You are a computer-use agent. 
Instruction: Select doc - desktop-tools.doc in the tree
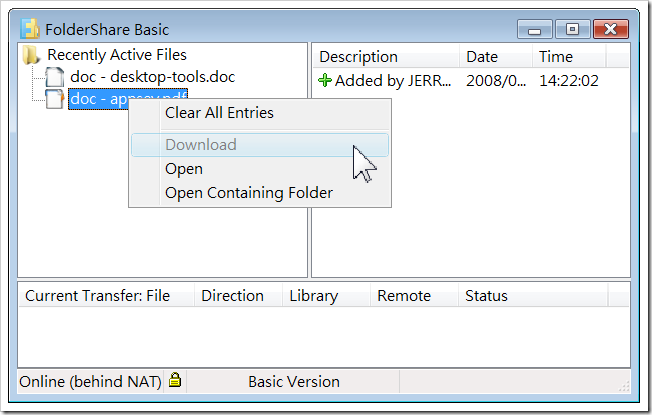pos(152,77)
